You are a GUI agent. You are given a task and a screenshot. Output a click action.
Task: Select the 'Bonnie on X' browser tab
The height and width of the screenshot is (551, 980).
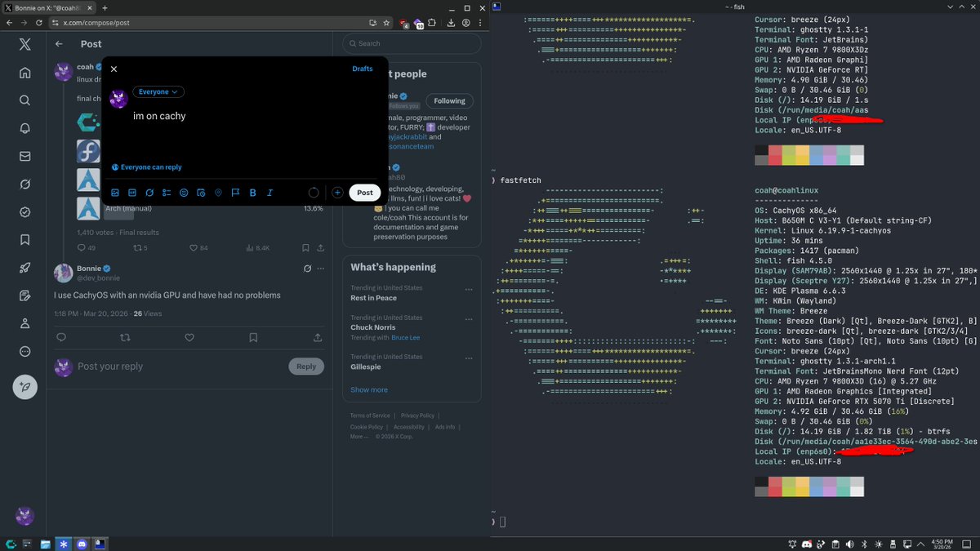[x=48, y=7]
